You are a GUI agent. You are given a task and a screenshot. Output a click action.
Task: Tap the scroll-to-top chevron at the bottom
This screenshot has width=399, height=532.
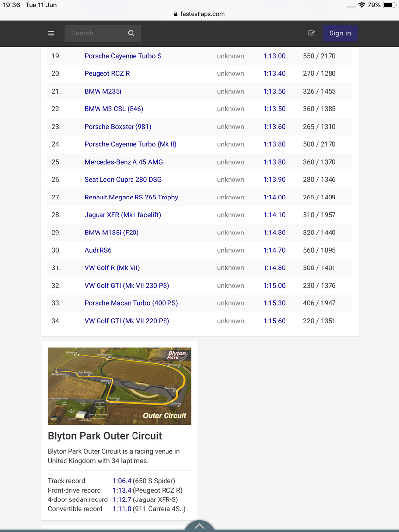pos(199,527)
